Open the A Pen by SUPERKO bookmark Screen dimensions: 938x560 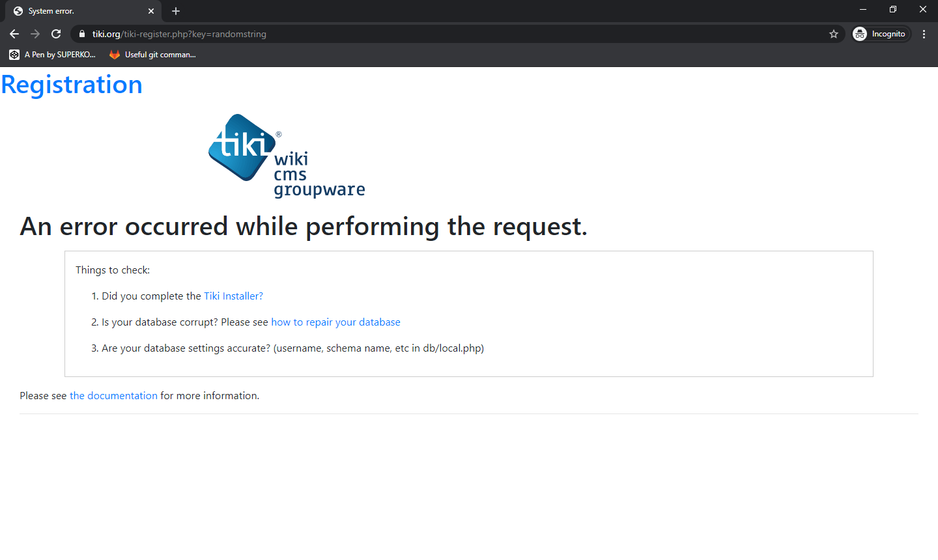[x=53, y=55]
